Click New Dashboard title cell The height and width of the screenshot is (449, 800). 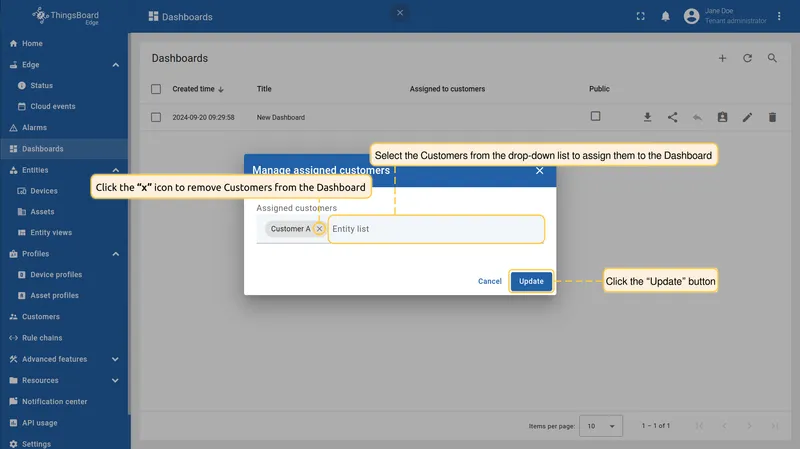[281, 117]
